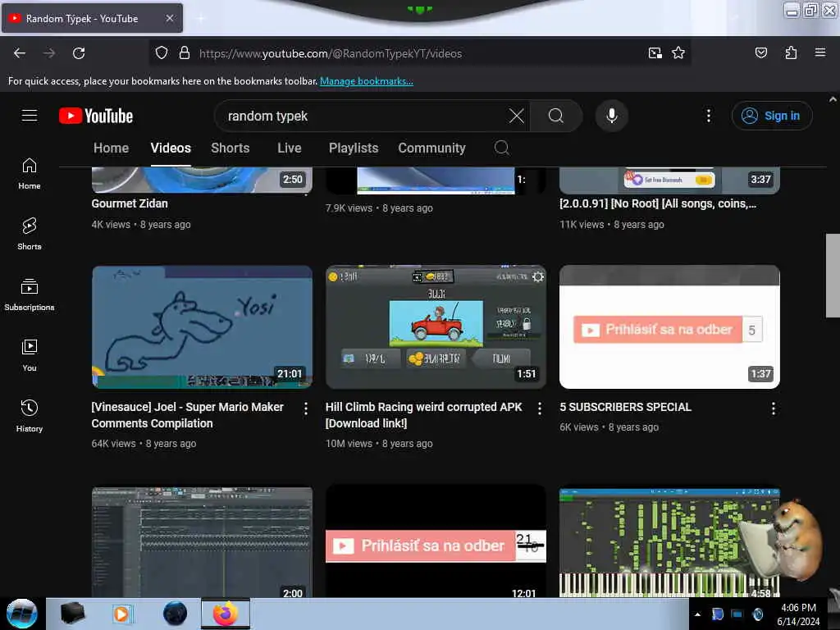Select the Videos tab

click(x=171, y=148)
